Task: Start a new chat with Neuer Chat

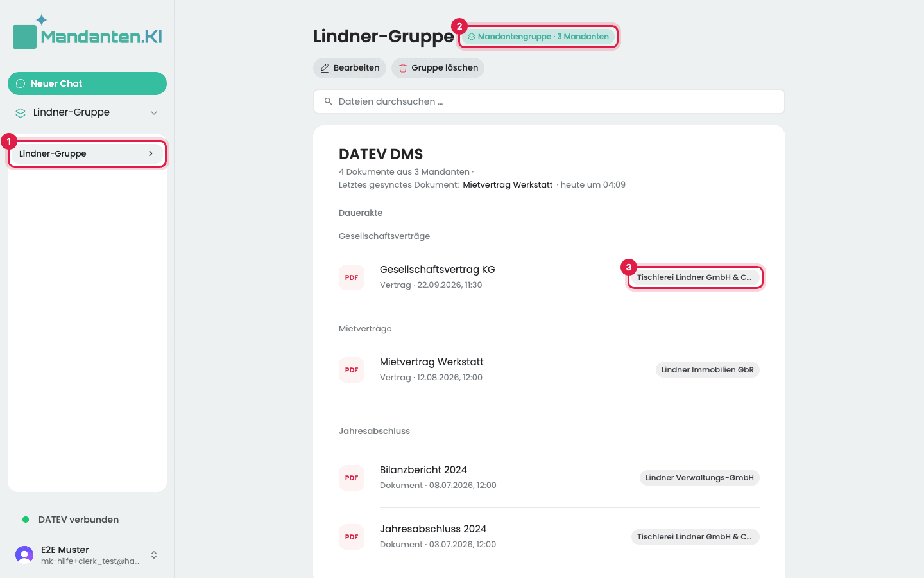Action: [87, 83]
